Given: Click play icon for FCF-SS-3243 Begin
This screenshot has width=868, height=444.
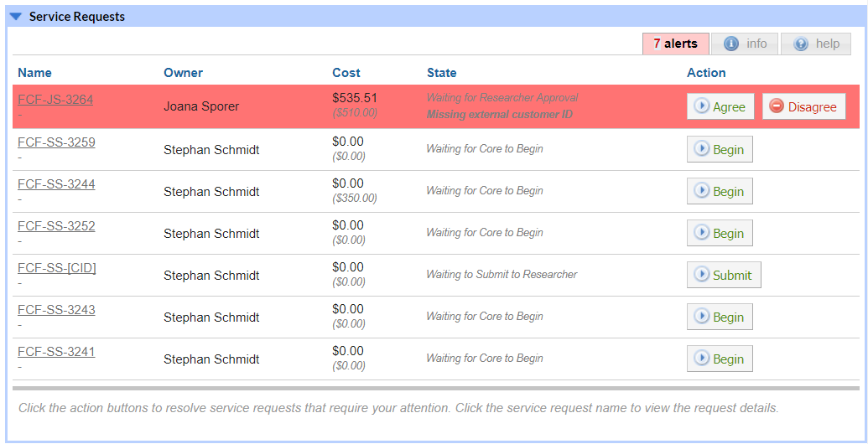Looking at the screenshot, I should [x=701, y=317].
